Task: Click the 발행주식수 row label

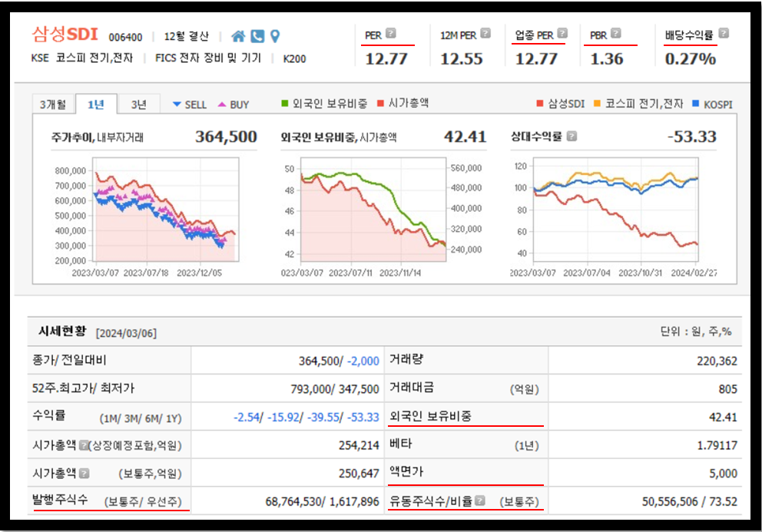Action: [x=60, y=500]
